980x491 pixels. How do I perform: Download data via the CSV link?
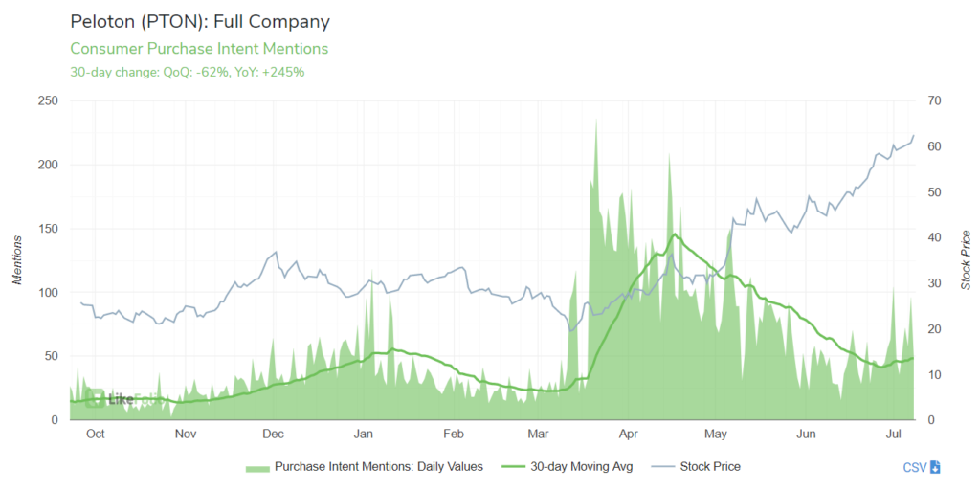922,467
